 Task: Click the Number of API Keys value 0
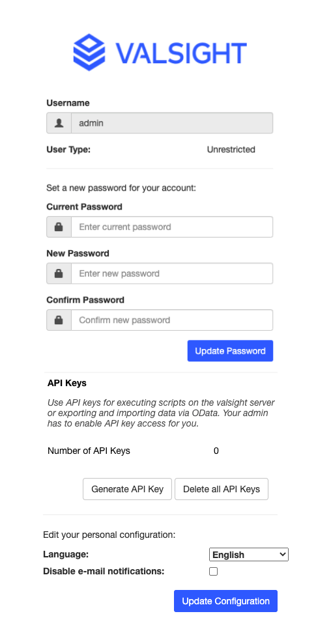(216, 451)
